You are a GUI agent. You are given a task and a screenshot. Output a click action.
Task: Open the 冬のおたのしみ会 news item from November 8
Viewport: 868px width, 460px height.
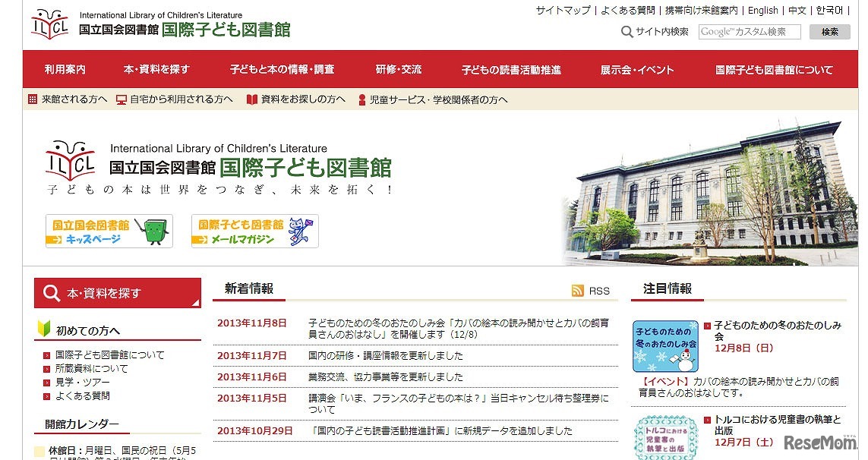click(x=459, y=328)
